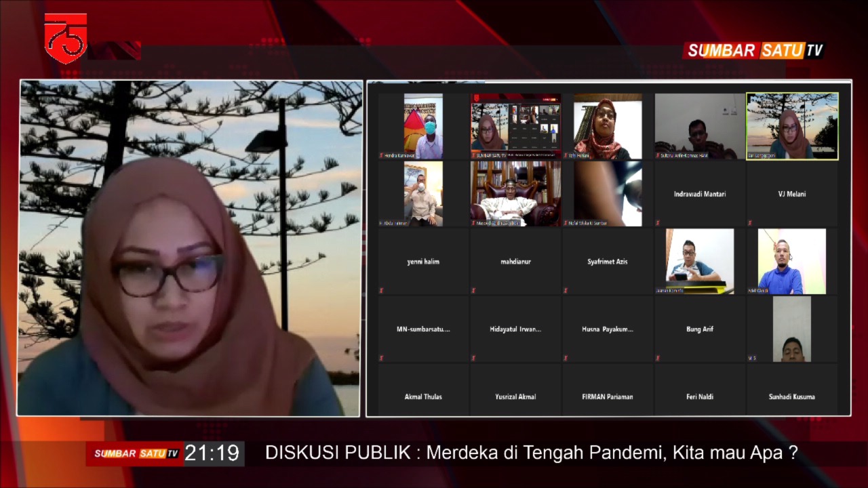Click muted mic icon on mahdianur tile

pos(473,291)
